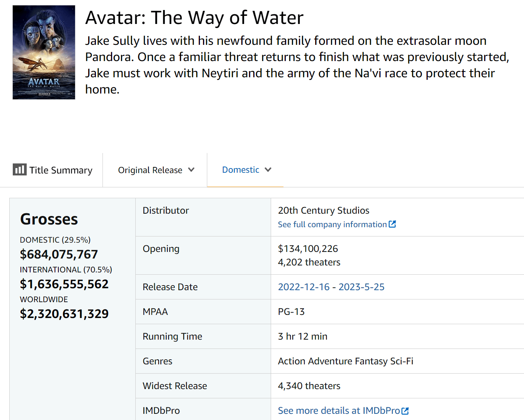The width and height of the screenshot is (524, 420).
Task: Click external link icon after company information
Action: 392,224
